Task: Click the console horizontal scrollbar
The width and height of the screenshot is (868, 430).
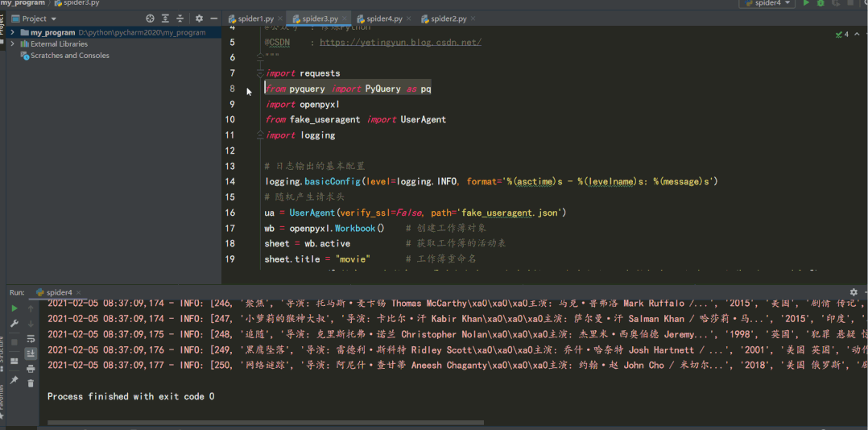Action: click(266, 423)
